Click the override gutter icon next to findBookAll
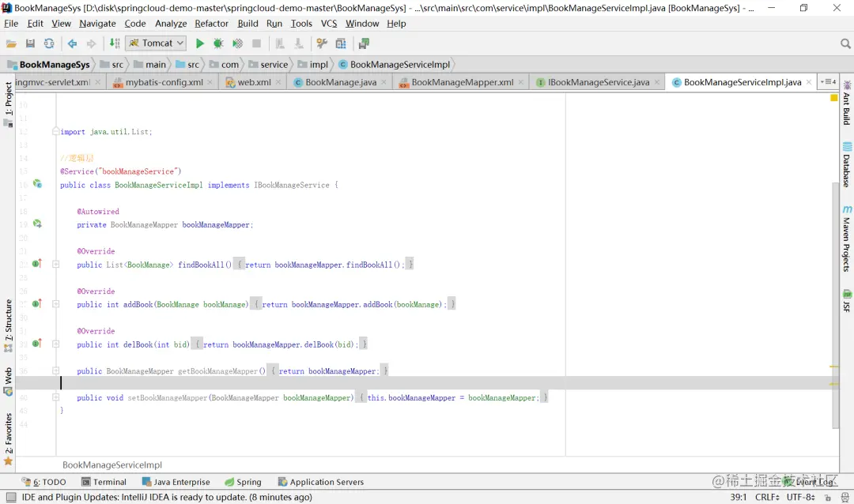854x504 pixels. (x=37, y=263)
